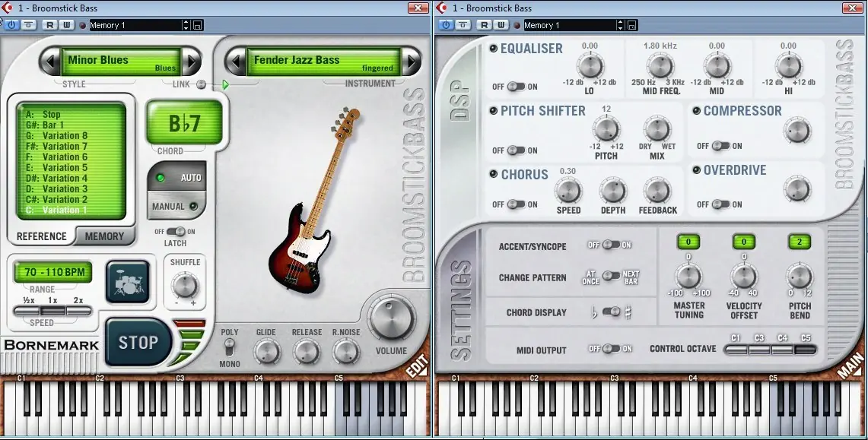Click Write automation W button in right window
The width and height of the screenshot is (868, 440).
pyautogui.click(x=501, y=25)
